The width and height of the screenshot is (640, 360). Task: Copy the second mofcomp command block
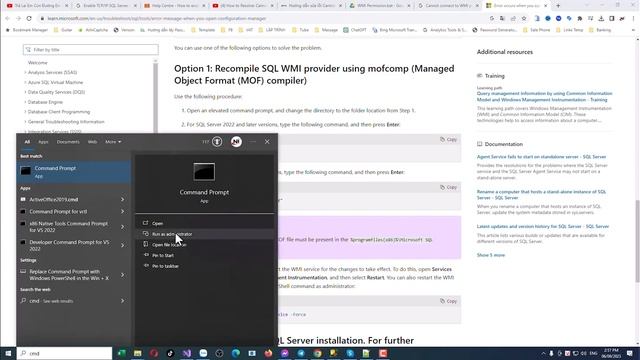(x=448, y=187)
